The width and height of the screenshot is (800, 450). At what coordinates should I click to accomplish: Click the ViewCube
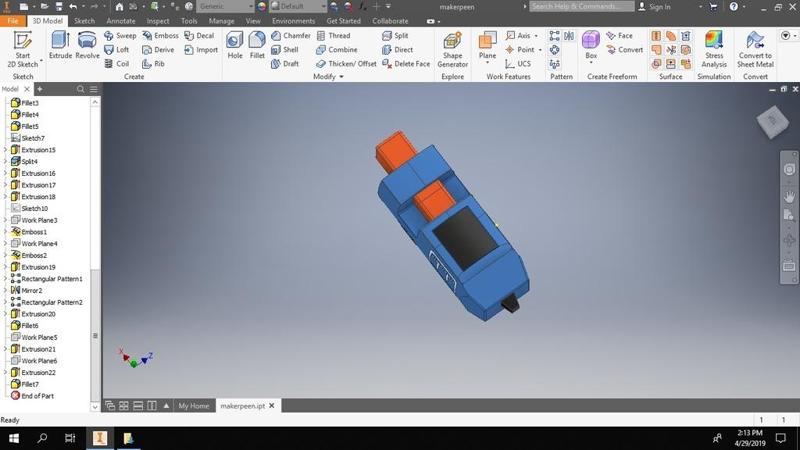tap(772, 121)
